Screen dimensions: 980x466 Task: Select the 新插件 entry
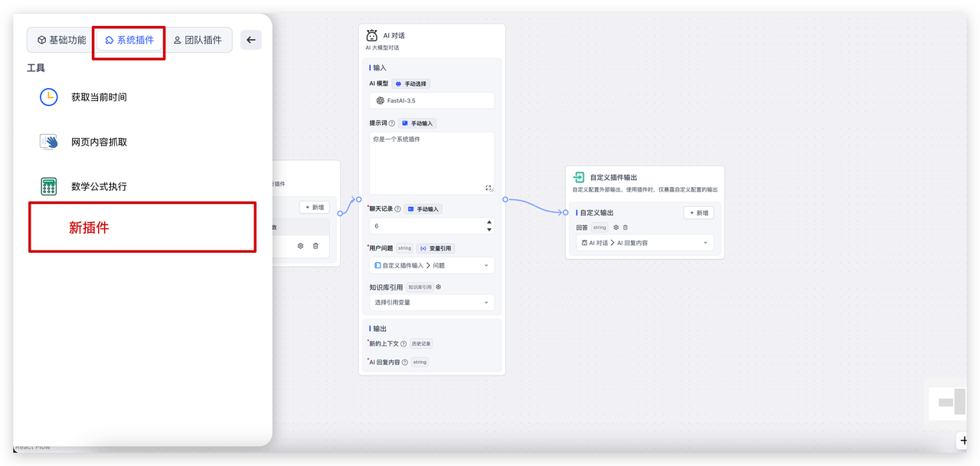pyautogui.click(x=142, y=228)
